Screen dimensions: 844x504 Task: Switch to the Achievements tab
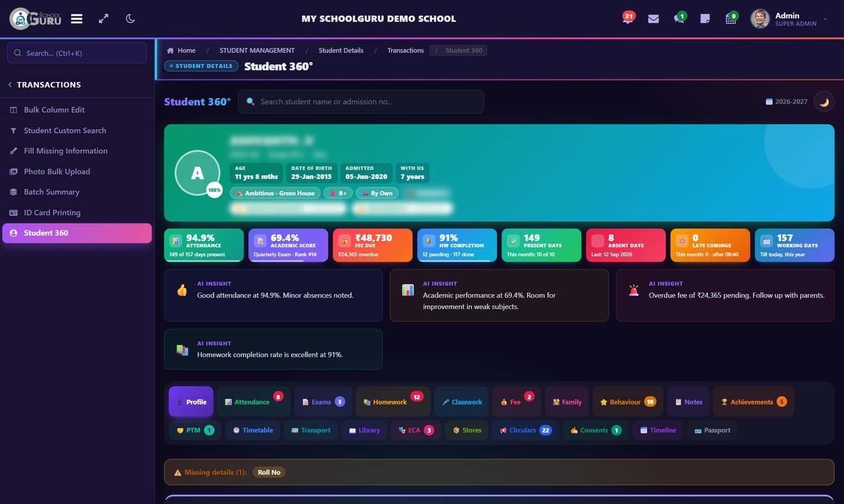[754, 402]
